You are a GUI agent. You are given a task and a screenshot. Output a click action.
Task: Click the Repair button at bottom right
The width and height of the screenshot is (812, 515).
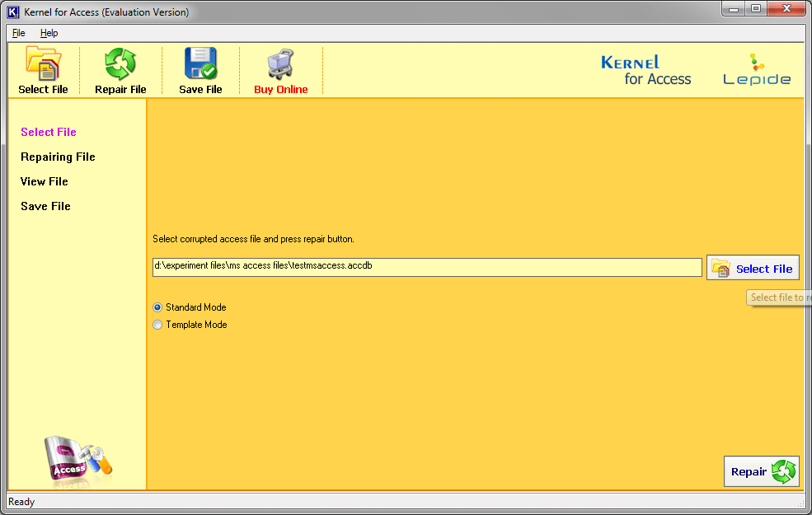coord(761,471)
